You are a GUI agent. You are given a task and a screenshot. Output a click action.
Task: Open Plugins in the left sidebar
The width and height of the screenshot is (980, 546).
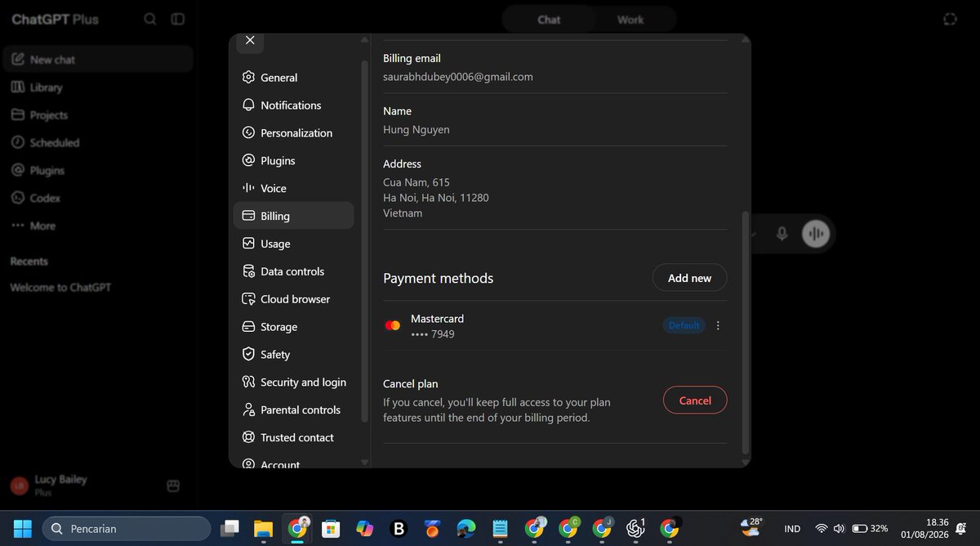point(98,170)
